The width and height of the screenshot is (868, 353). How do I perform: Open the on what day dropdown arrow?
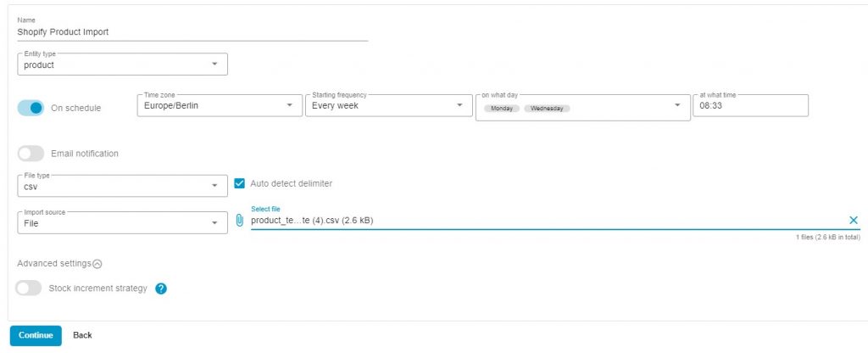677,105
